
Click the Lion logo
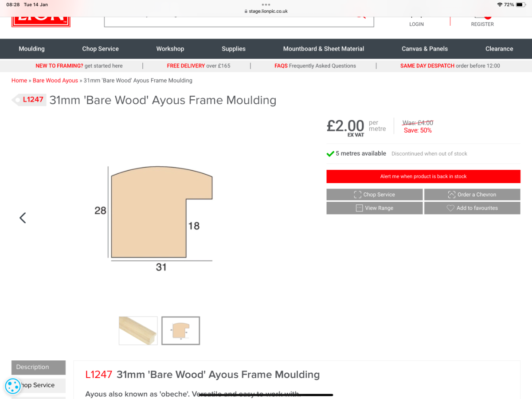(x=41, y=22)
